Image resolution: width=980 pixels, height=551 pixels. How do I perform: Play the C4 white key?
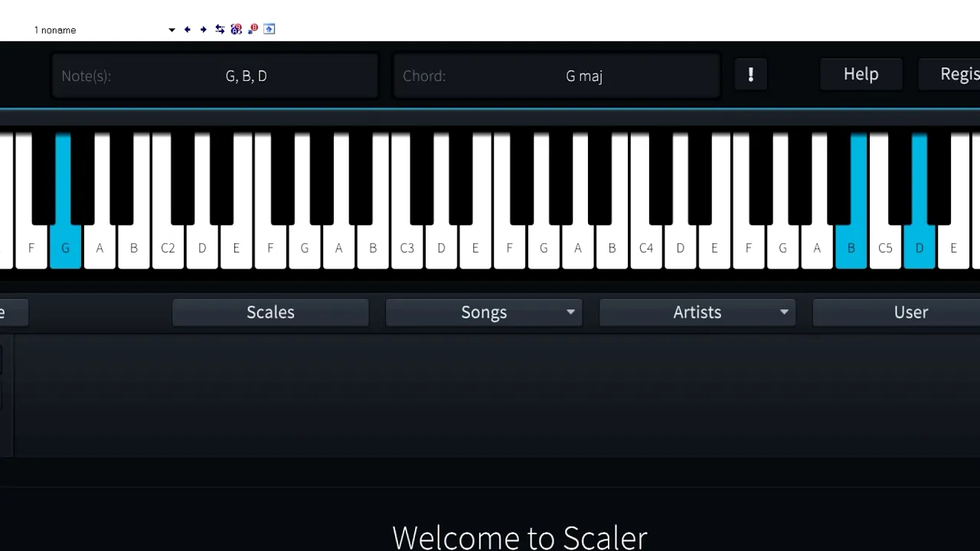pos(646,248)
